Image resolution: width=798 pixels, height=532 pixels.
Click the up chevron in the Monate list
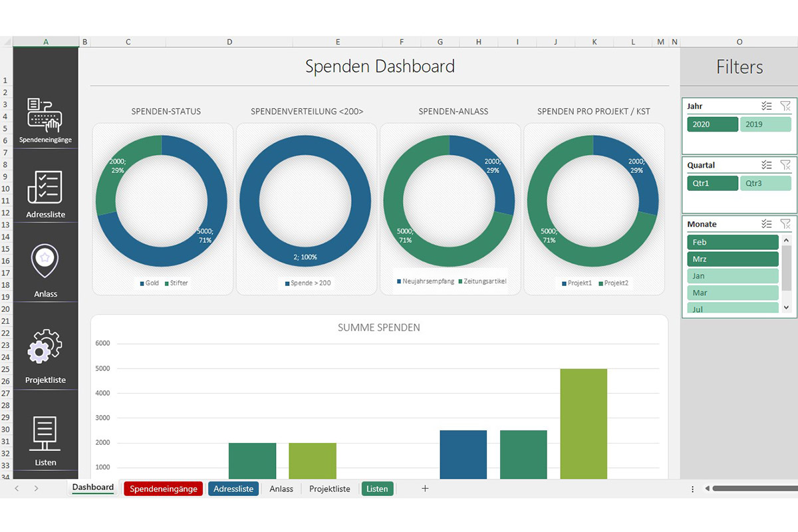click(x=787, y=241)
